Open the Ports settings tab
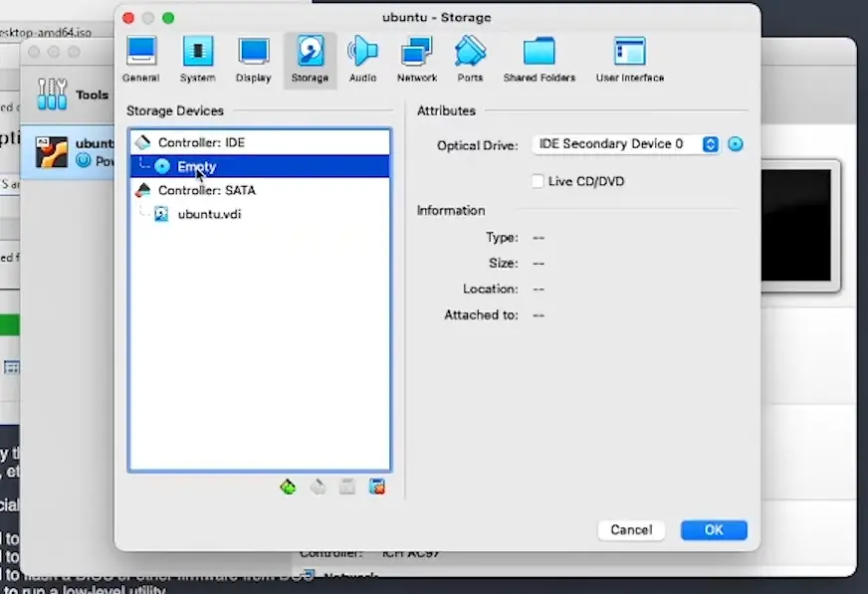The width and height of the screenshot is (868, 594). click(470, 60)
